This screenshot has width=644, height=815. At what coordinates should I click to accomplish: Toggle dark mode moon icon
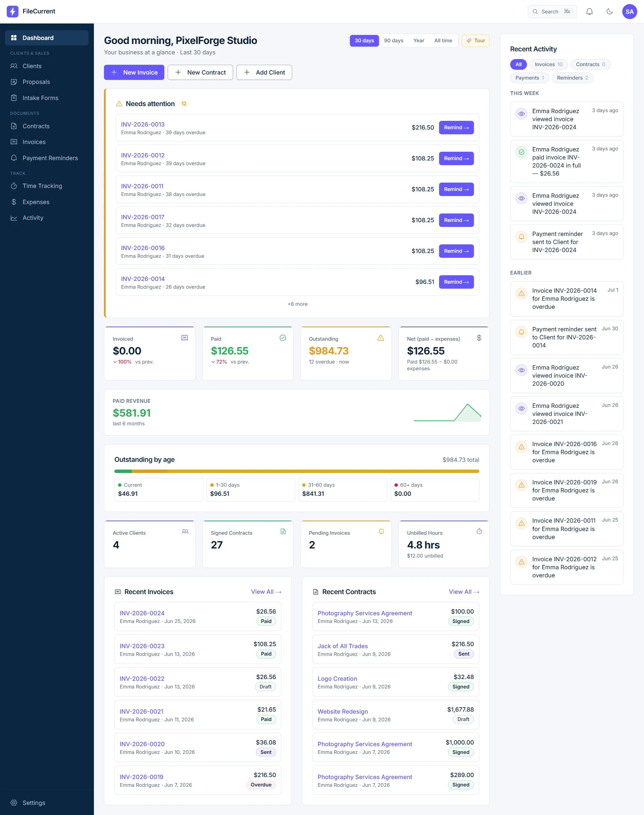pos(609,12)
